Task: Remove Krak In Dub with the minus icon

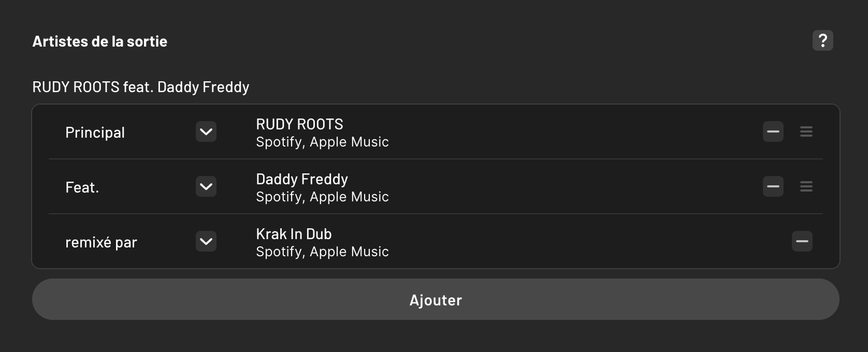Action: (802, 241)
